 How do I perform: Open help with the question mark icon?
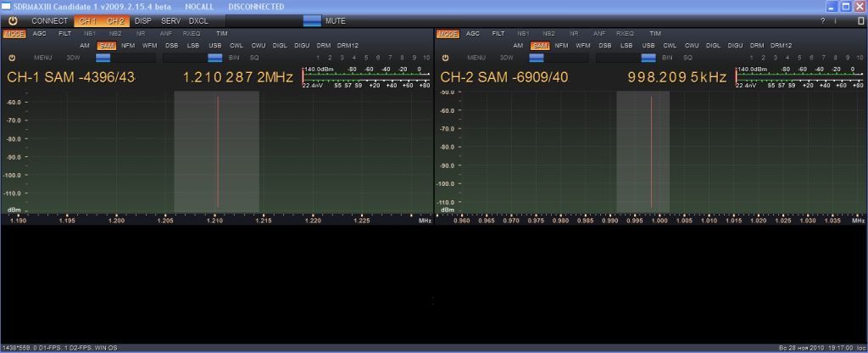(822, 20)
